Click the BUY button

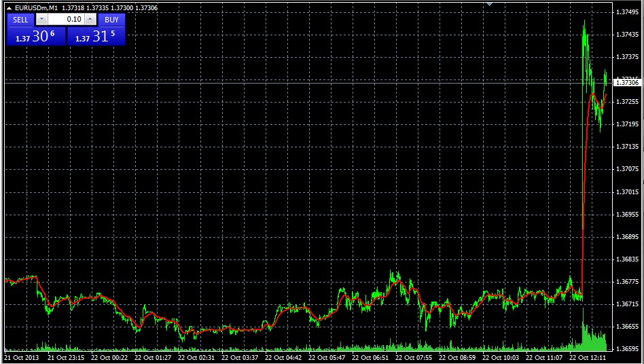coord(111,20)
